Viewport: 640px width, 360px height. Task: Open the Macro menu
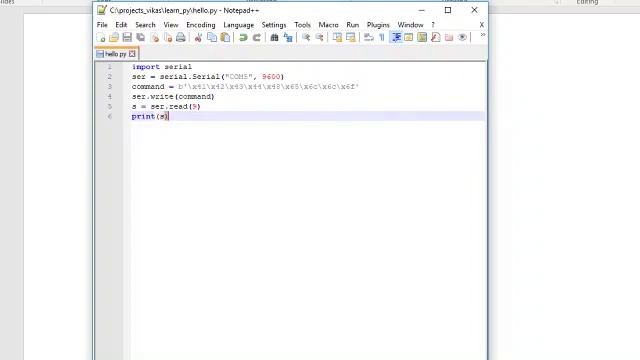click(328, 25)
